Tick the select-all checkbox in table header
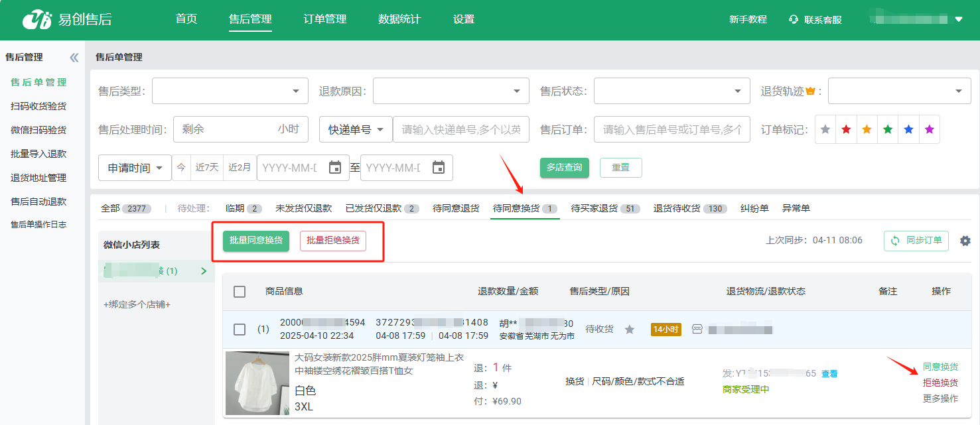 [x=240, y=292]
